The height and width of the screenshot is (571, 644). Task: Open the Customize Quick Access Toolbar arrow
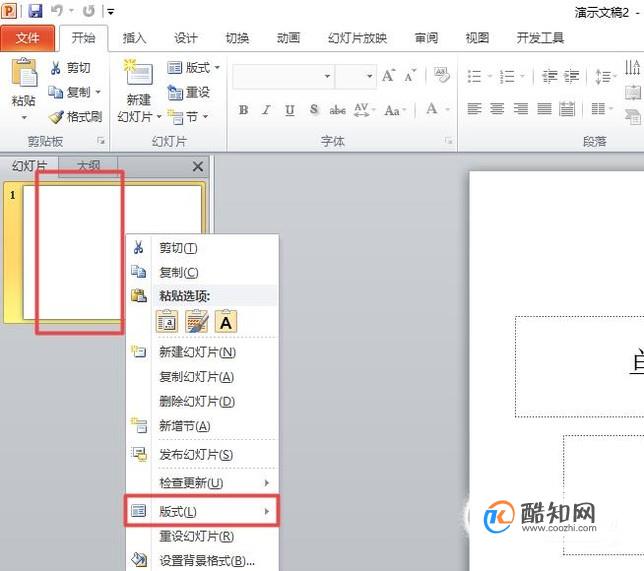[110, 12]
